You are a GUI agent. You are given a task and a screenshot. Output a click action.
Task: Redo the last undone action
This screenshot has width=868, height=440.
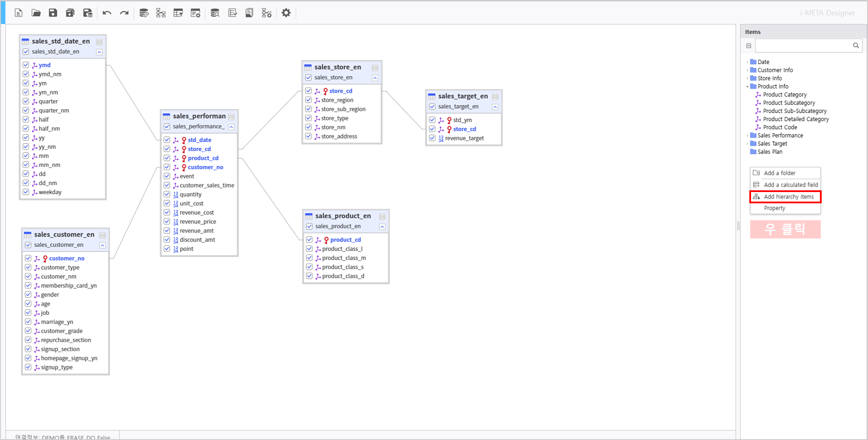[x=124, y=13]
